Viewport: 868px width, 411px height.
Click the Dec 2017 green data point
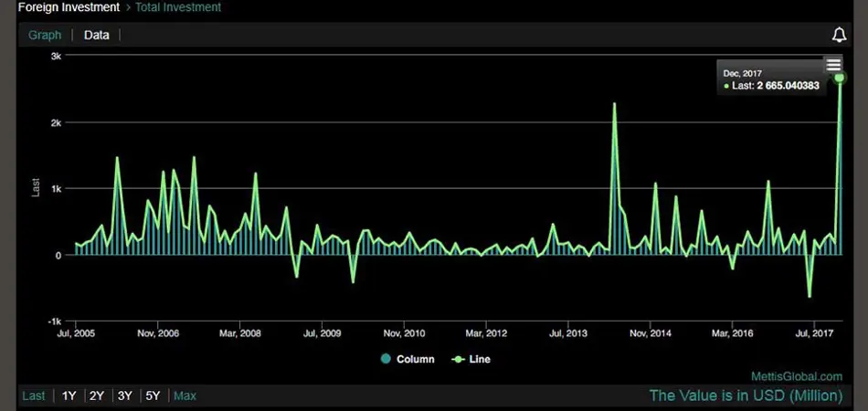click(840, 78)
